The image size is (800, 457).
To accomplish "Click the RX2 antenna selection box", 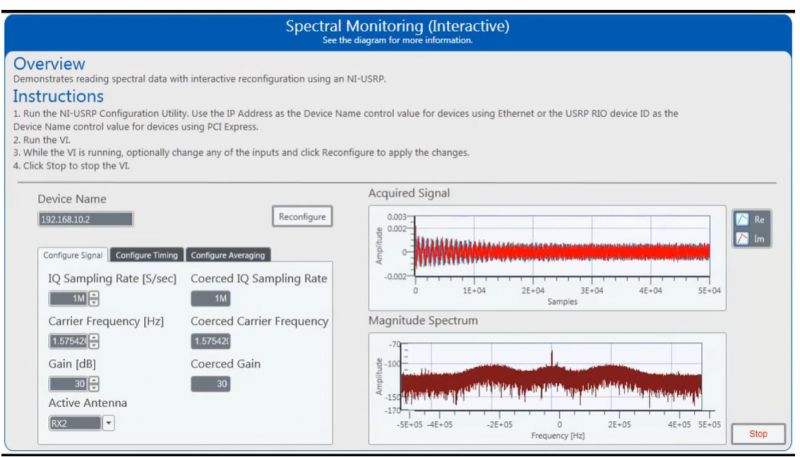I will [x=76, y=423].
